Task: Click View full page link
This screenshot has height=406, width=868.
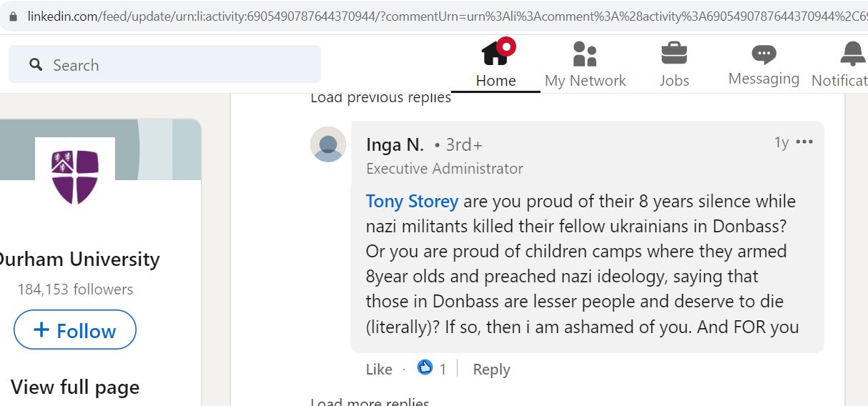Action: 75,387
